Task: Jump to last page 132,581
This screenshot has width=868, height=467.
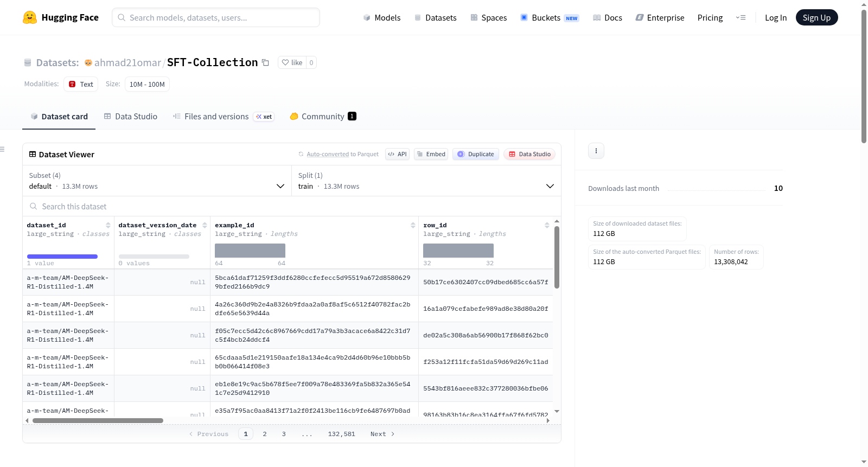Action: (x=342, y=434)
